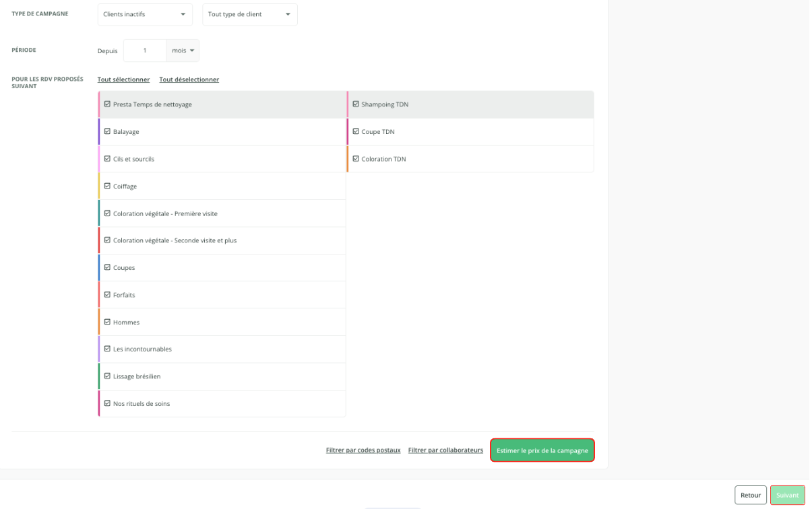Toggle Coloration végétale - Seconde visite et plus
This screenshot has width=812, height=509.
[x=107, y=240]
